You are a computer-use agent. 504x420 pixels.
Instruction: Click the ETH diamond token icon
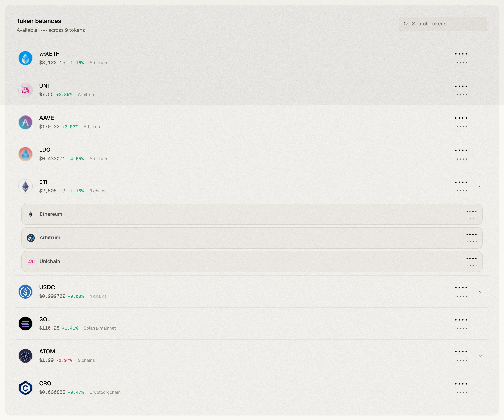click(x=25, y=186)
